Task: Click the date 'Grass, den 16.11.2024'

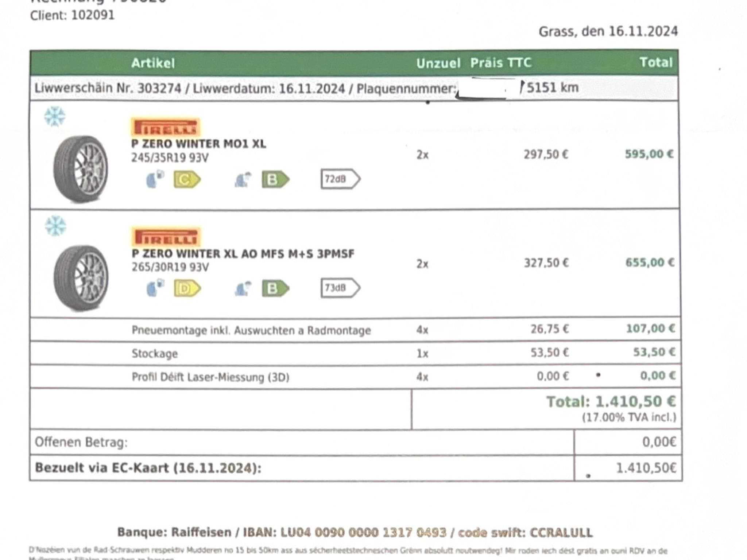Action: click(x=608, y=31)
